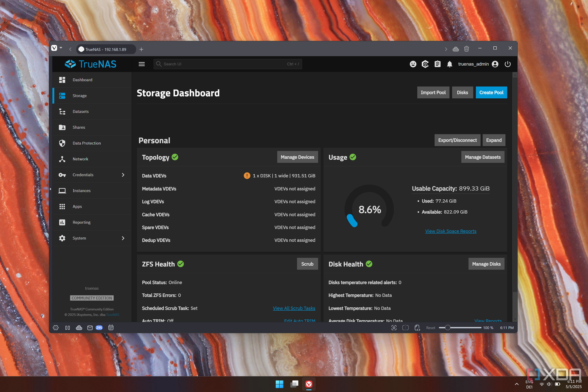Show hidden system tray icons chevron

click(x=517, y=384)
